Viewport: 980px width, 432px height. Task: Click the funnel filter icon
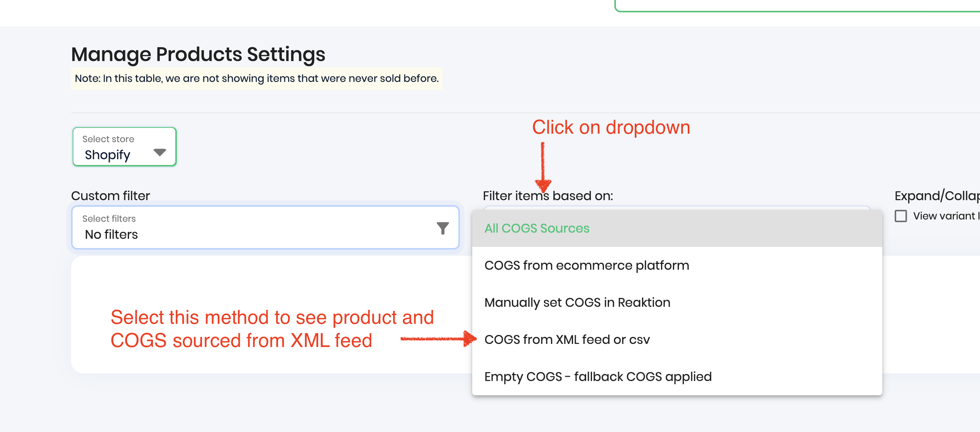point(443,228)
